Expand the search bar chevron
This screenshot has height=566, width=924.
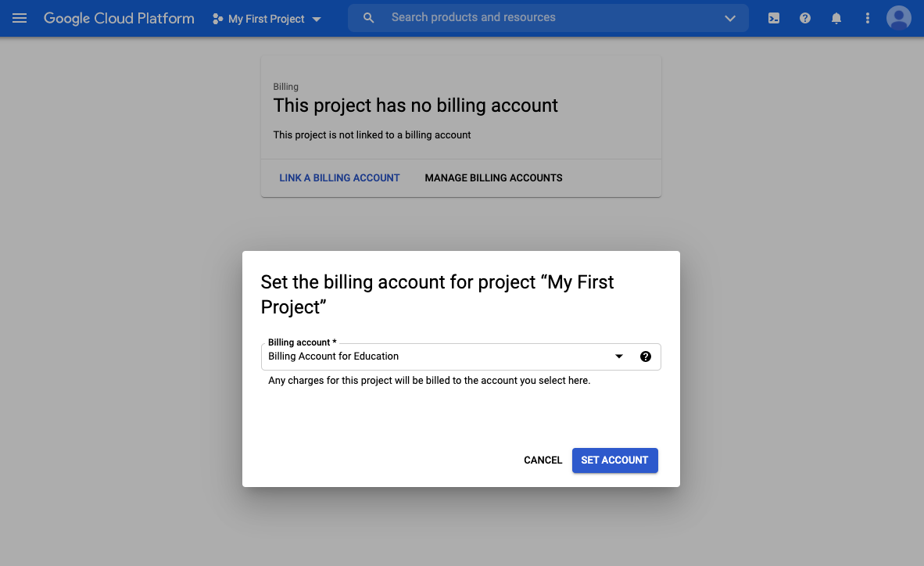(x=730, y=18)
